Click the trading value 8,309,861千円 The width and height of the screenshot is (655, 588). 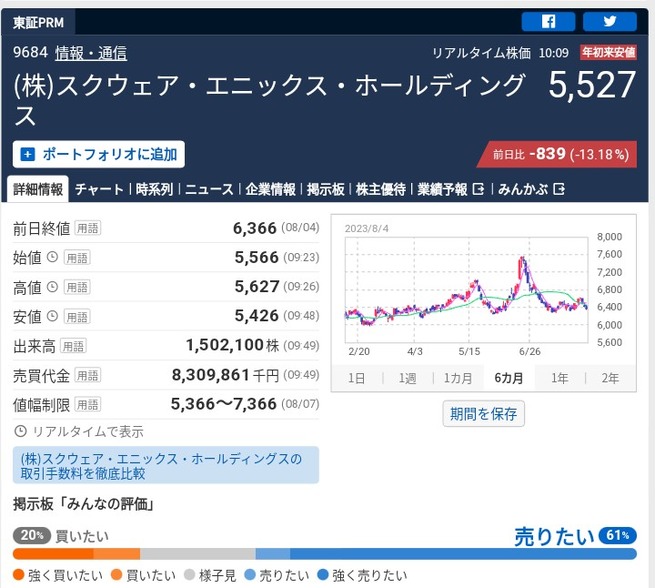(x=225, y=375)
